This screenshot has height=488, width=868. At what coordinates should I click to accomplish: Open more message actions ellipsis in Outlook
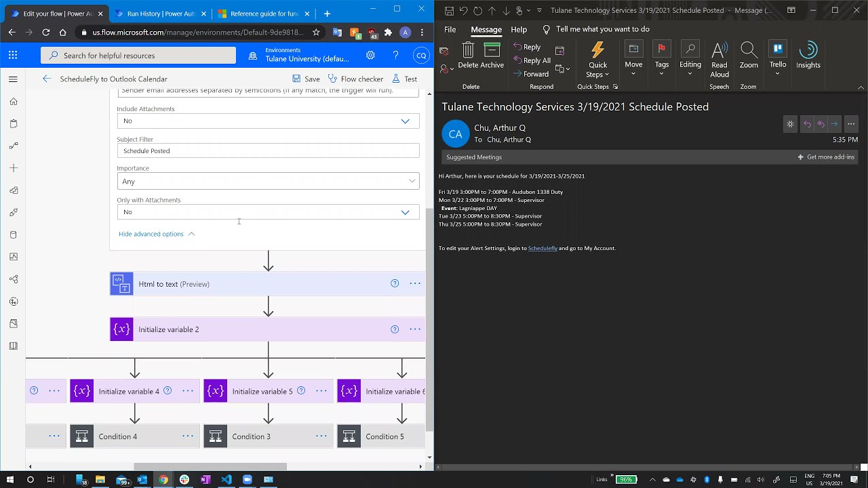[x=851, y=124]
